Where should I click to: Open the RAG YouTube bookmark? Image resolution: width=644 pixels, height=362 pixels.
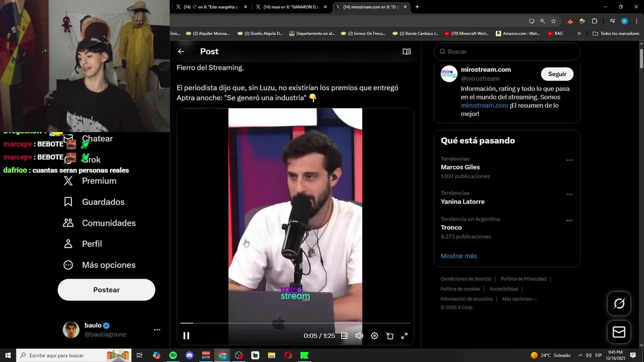point(555,34)
